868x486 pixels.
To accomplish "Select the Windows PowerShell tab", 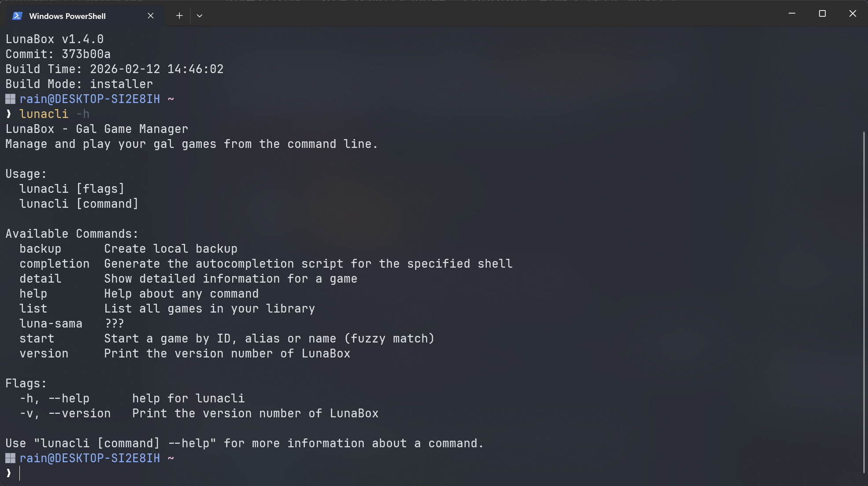I will [x=67, y=16].
